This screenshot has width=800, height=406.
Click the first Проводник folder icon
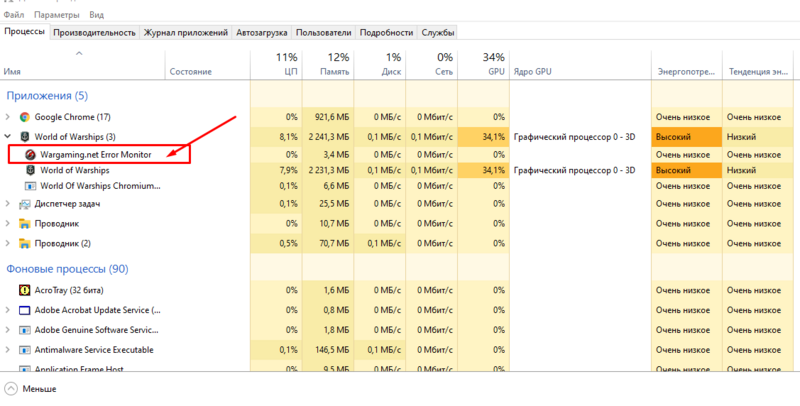pyautogui.click(x=24, y=223)
